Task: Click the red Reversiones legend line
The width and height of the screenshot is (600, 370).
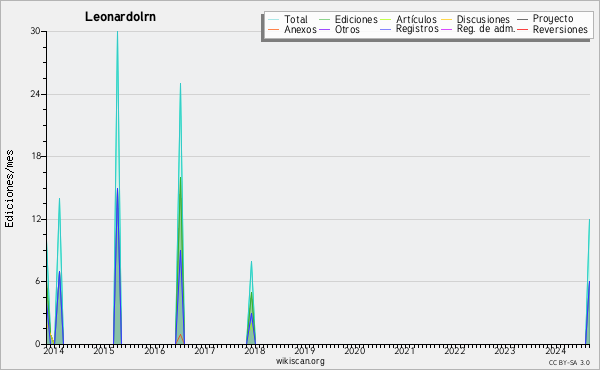Action: click(x=523, y=29)
